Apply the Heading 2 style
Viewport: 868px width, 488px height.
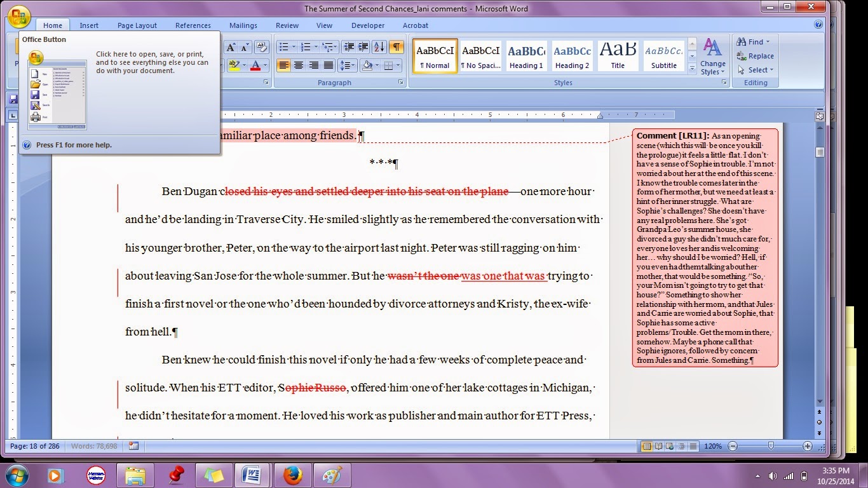(572, 56)
